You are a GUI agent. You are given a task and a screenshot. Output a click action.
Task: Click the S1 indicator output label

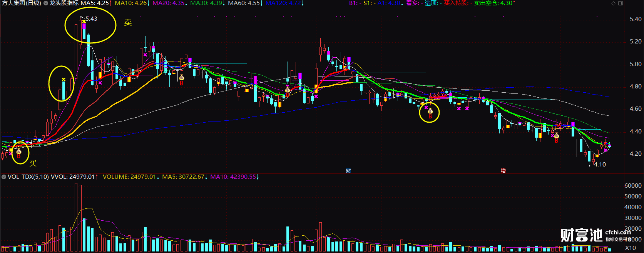[370, 3]
